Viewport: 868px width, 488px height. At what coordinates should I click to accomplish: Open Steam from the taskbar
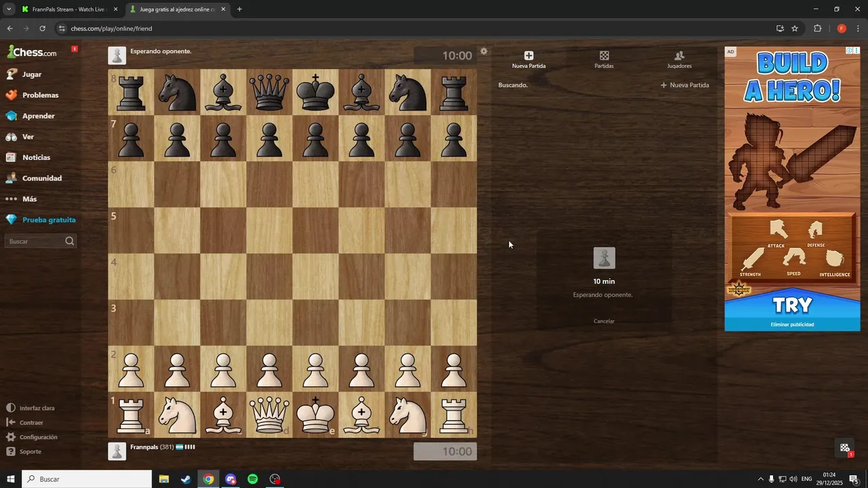point(185,479)
